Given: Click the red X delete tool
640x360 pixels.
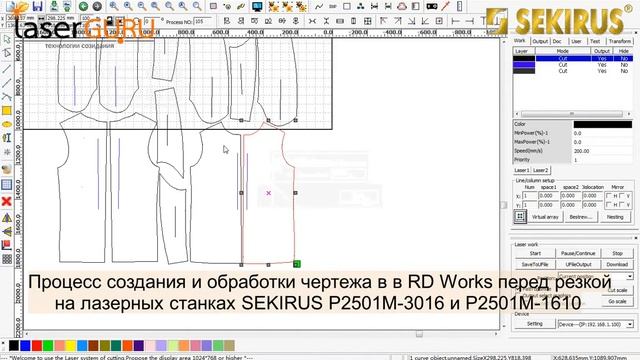Looking at the screenshot, I should pyautogui.click(x=7, y=201).
